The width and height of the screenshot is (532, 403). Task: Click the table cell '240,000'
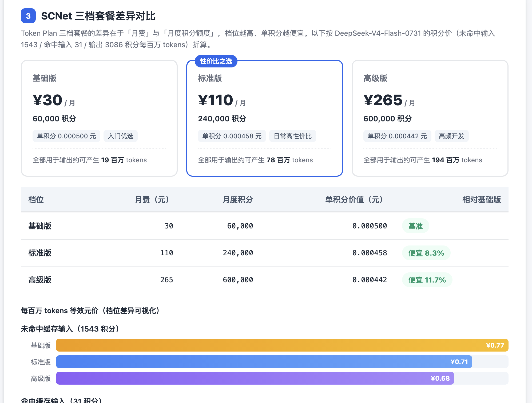click(238, 253)
